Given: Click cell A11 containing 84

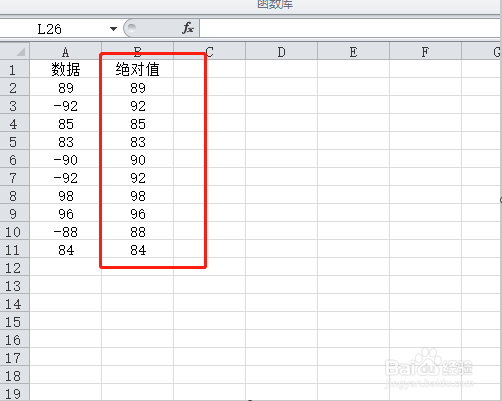Looking at the screenshot, I should [66, 249].
